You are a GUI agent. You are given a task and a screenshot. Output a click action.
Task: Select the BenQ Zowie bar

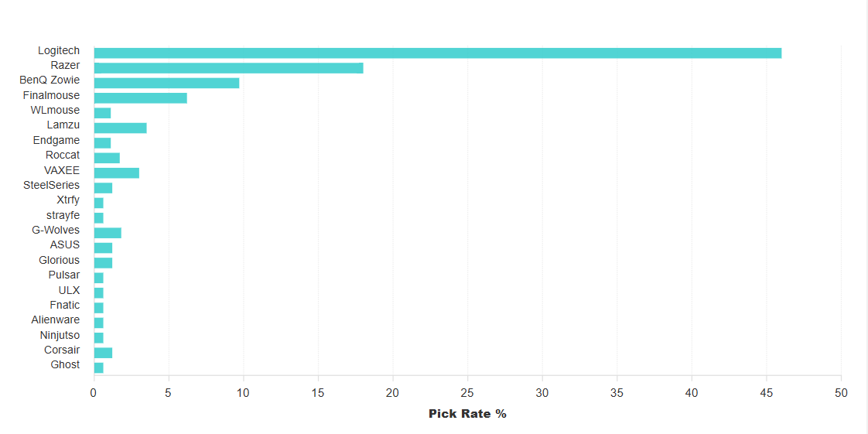[x=166, y=83]
